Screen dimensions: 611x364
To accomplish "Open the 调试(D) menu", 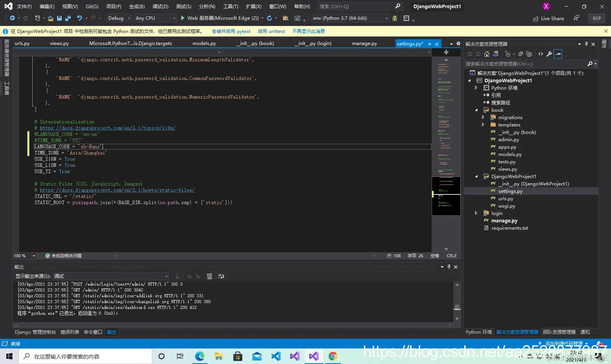I will click(160, 7).
